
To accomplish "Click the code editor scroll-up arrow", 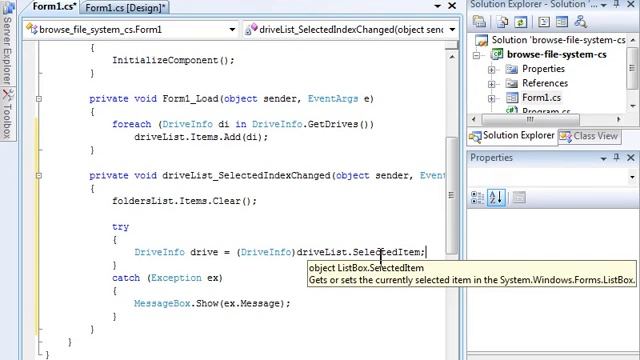I will [x=451, y=57].
